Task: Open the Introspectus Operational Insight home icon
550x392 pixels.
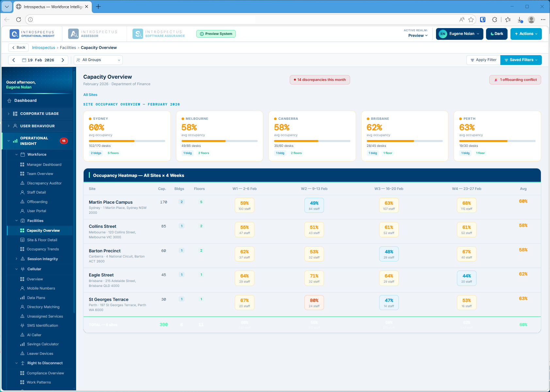Action: (x=14, y=34)
